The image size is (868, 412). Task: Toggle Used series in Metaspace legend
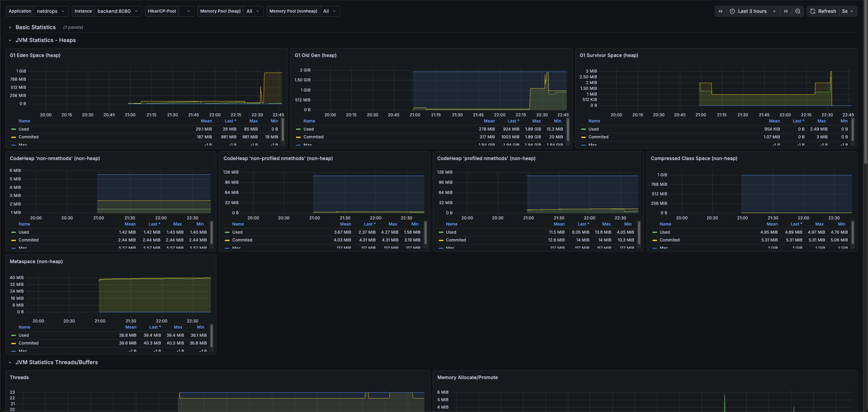point(24,335)
